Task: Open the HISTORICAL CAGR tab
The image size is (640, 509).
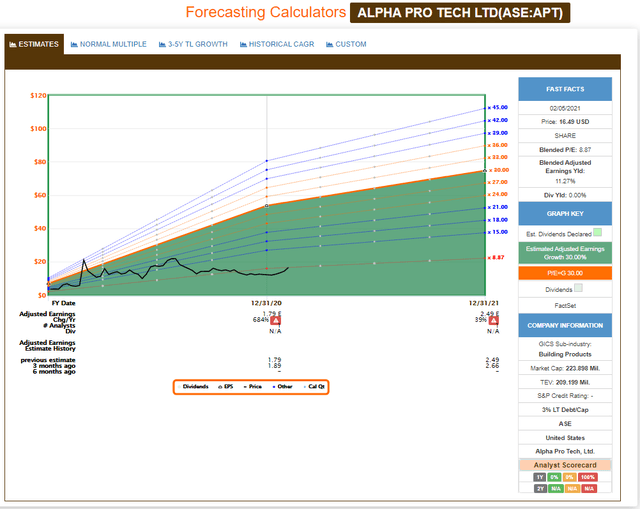Action: click(x=277, y=44)
